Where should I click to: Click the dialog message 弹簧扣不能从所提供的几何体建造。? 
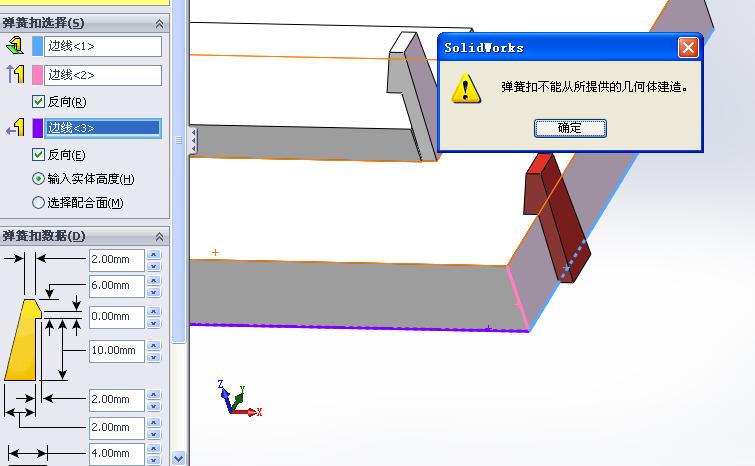594,87
